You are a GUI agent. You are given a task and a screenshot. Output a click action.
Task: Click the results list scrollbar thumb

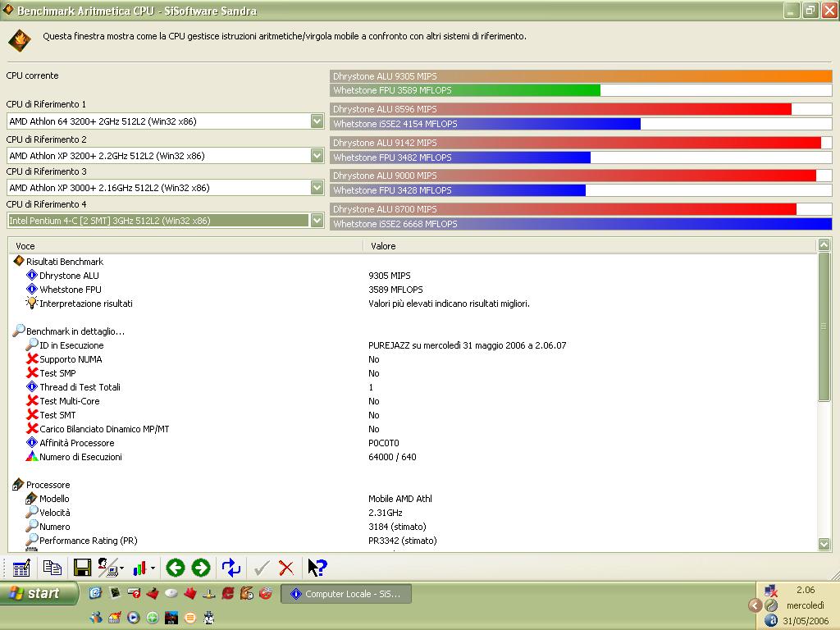[x=824, y=326]
